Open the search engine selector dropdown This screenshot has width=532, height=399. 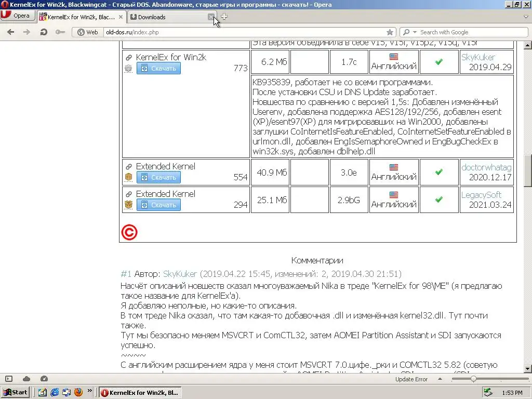coord(410,32)
